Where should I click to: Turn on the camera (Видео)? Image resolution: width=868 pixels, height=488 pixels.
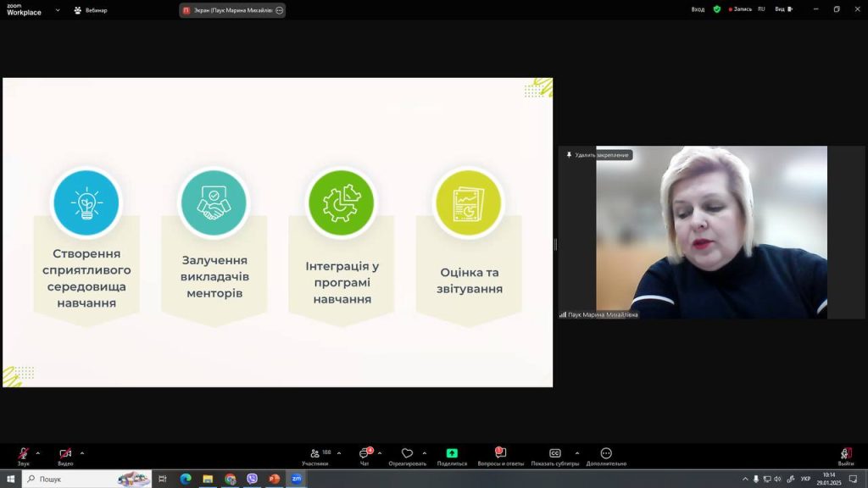(x=64, y=455)
